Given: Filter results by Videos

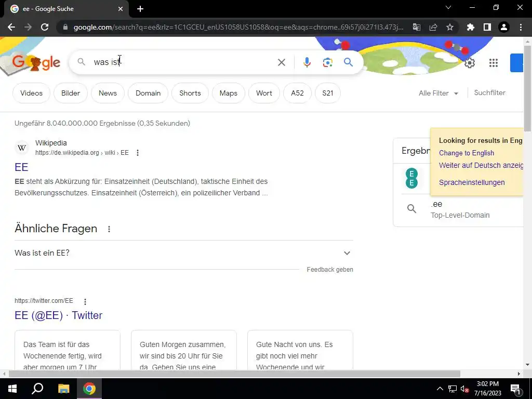Looking at the screenshot, I should point(31,93).
